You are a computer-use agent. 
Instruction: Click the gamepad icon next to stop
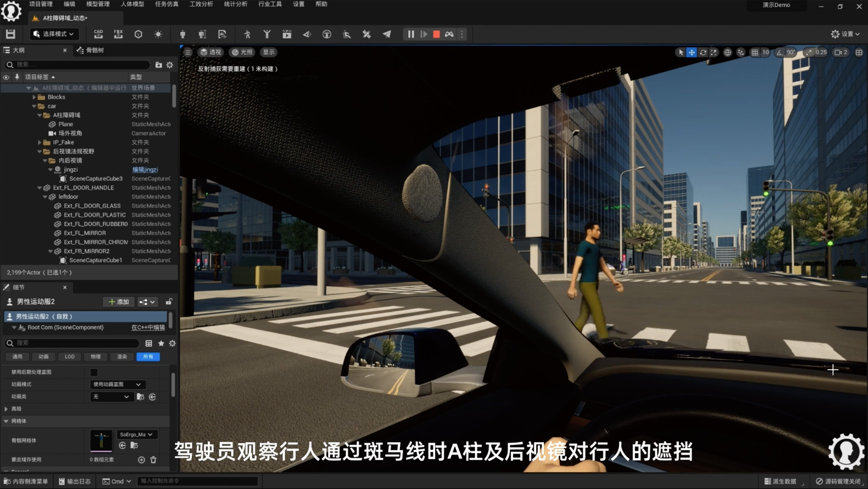[449, 34]
